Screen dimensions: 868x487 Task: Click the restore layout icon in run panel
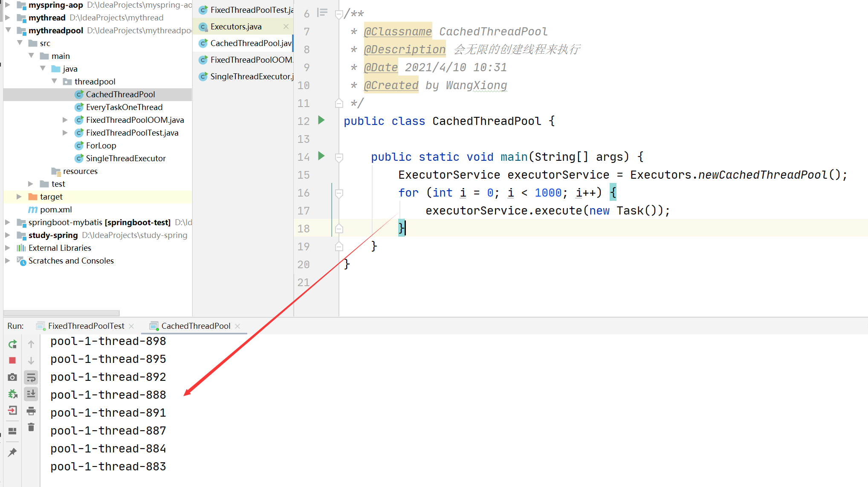pyautogui.click(x=12, y=431)
